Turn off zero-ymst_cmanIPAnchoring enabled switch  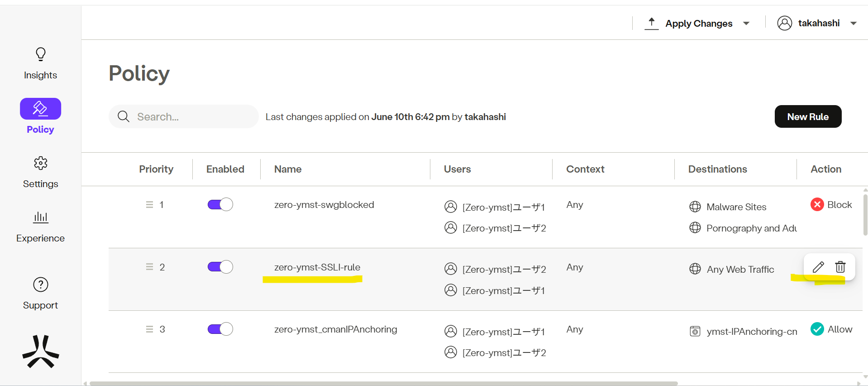pyautogui.click(x=220, y=329)
